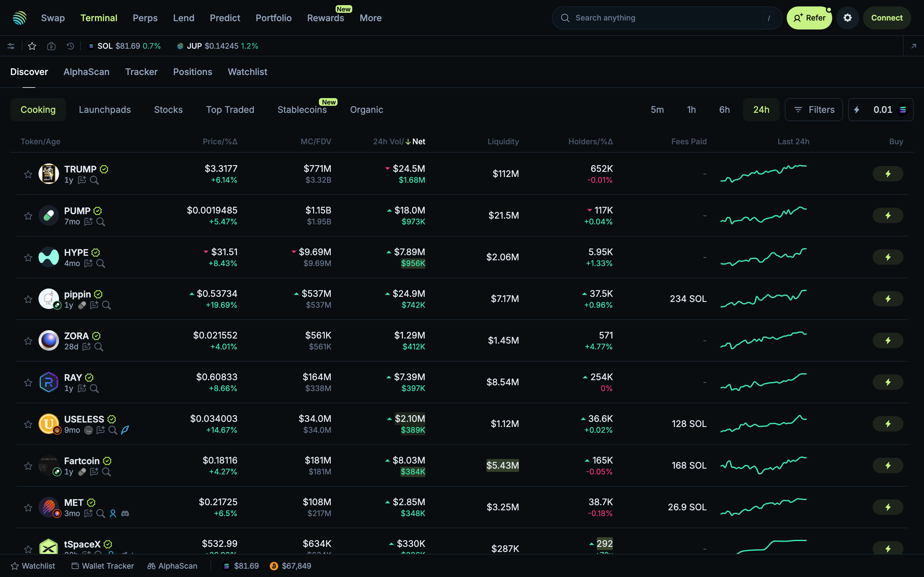
Task: Sort by 24h Vol/Net column header
Action: (x=398, y=141)
